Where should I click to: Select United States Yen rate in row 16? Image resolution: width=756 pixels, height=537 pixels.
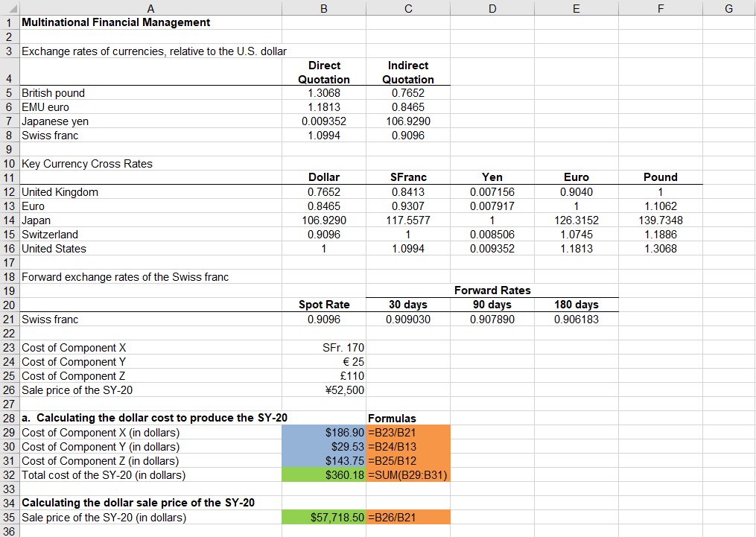492,249
